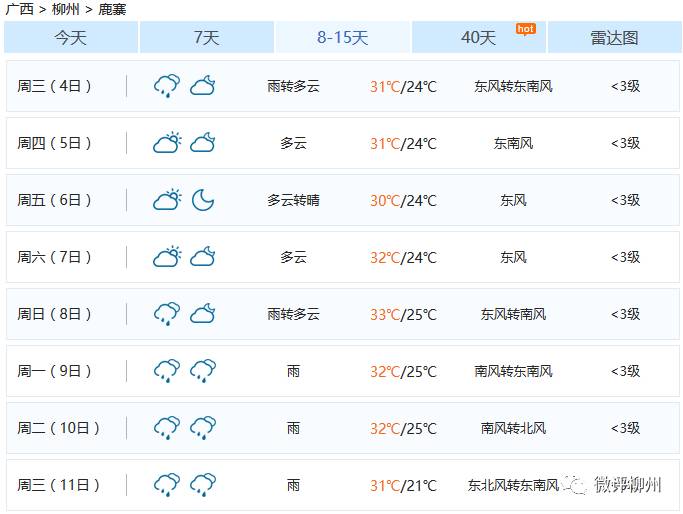Click night cloudy icon for 周三 4日

coord(203,86)
